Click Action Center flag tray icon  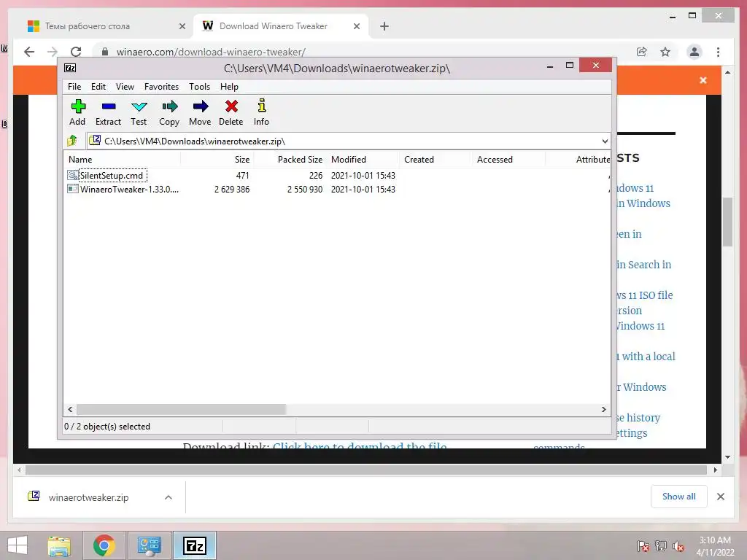[x=643, y=546]
